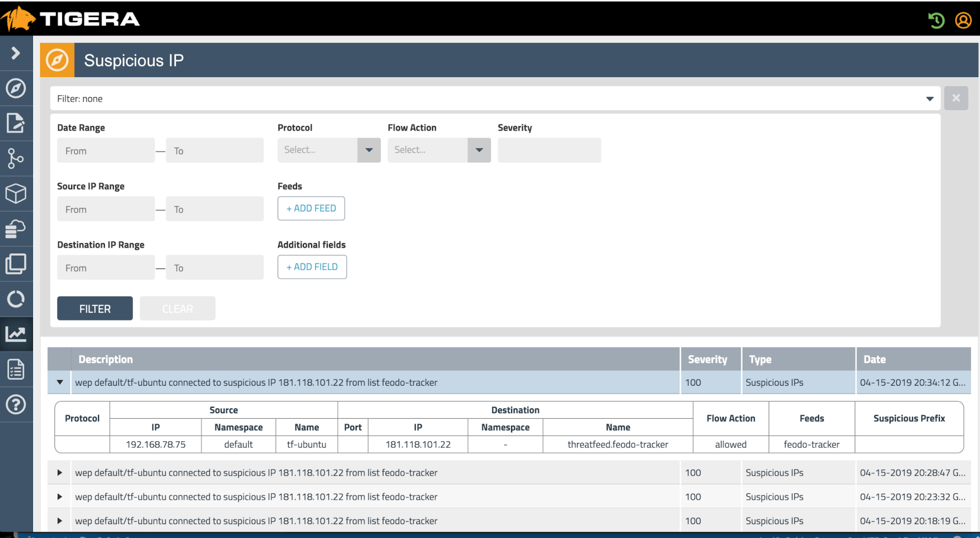This screenshot has width=980, height=538.
Task: Open the chart alerts sidebar icon
Action: click(x=16, y=334)
